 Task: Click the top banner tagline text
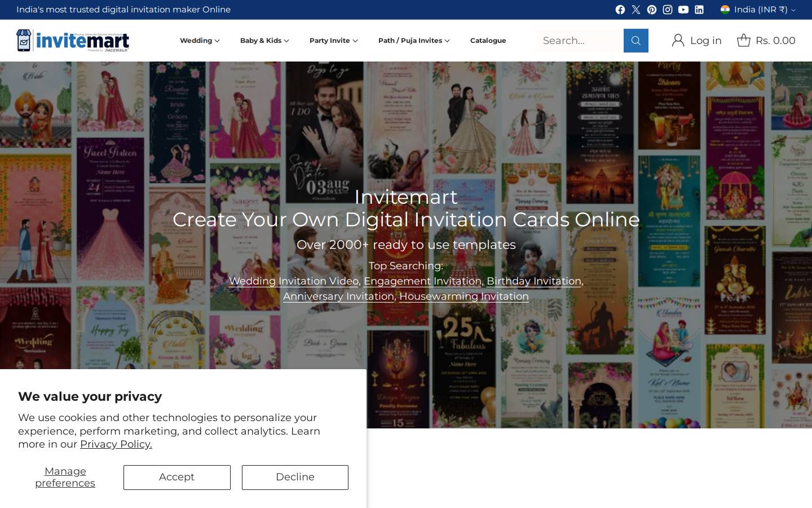pyautogui.click(x=123, y=10)
